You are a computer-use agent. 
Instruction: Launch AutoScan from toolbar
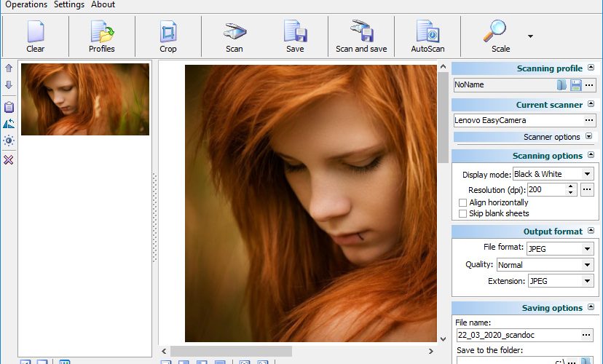tap(427, 36)
